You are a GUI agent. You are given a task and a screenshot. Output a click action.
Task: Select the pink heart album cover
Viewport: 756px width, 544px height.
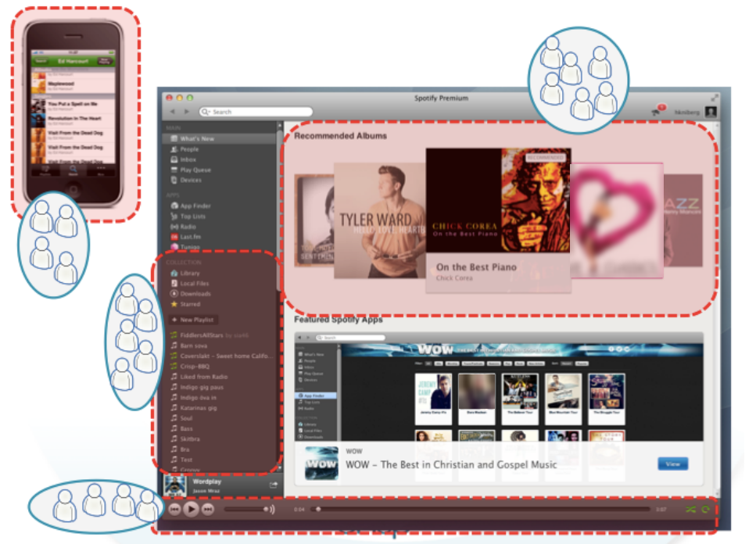[617, 220]
